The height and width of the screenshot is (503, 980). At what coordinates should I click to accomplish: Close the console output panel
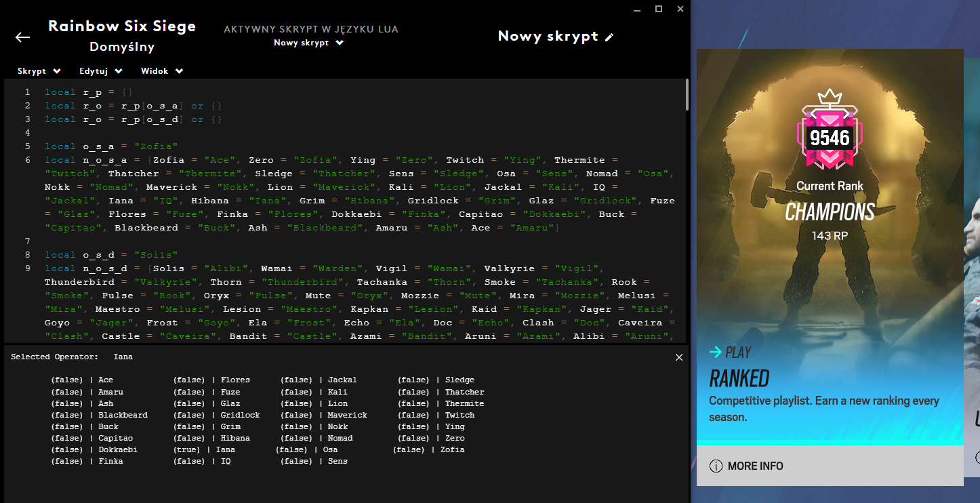[x=679, y=357]
